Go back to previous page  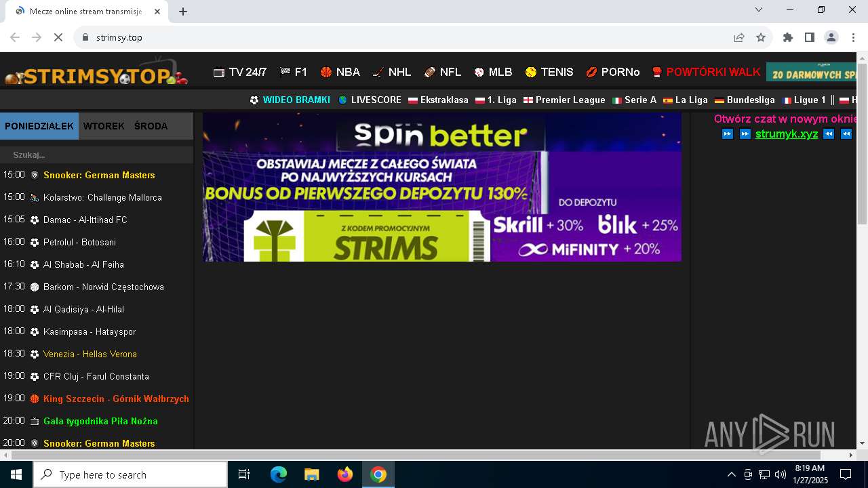(x=15, y=37)
